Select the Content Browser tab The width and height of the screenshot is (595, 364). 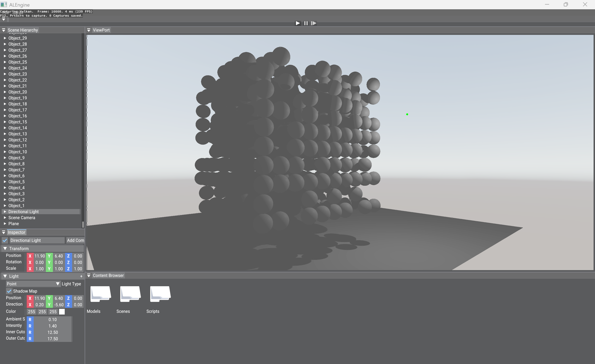[x=108, y=275]
